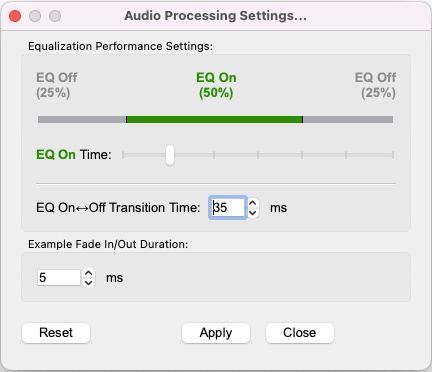Click the right EQ Off (25%) label
432x372 pixels.
(x=375, y=85)
